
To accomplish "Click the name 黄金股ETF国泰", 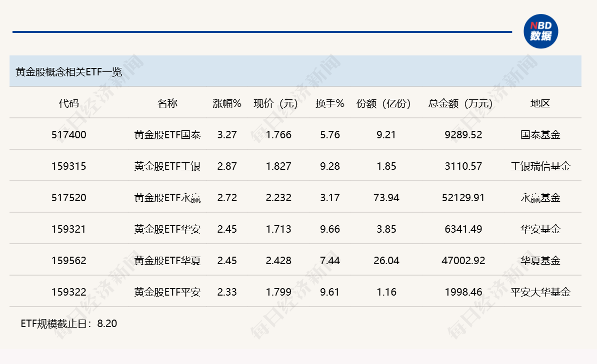I will (x=167, y=135).
